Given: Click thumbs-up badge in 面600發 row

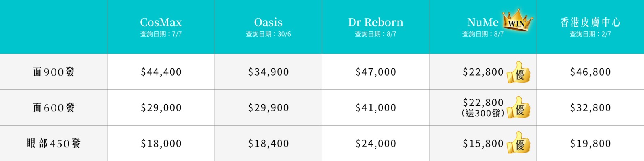Looking at the screenshot, I should point(518,107).
